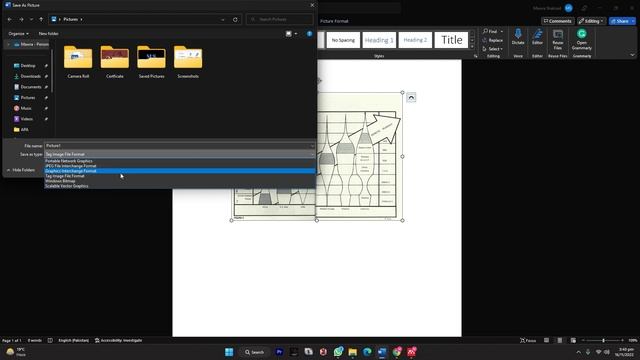This screenshot has width=640, height=360.
Task: Click Accessibility Investigate in status bar
Action: (118, 340)
